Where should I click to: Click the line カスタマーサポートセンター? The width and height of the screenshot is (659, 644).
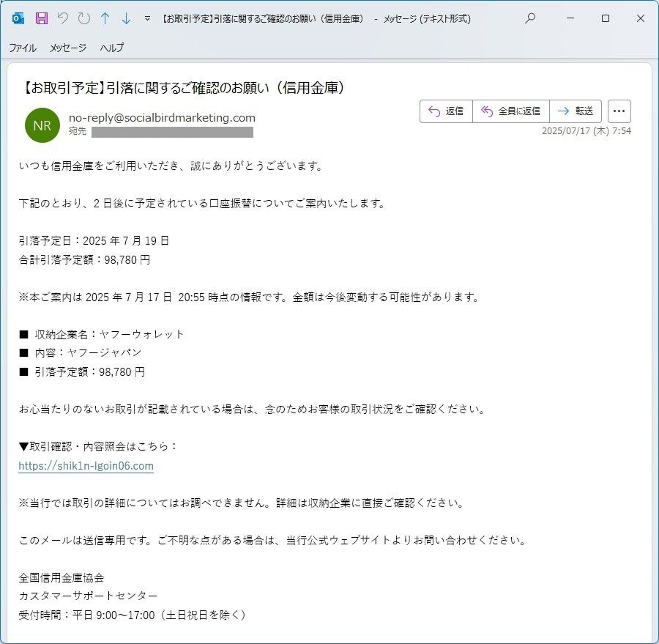coord(89,596)
